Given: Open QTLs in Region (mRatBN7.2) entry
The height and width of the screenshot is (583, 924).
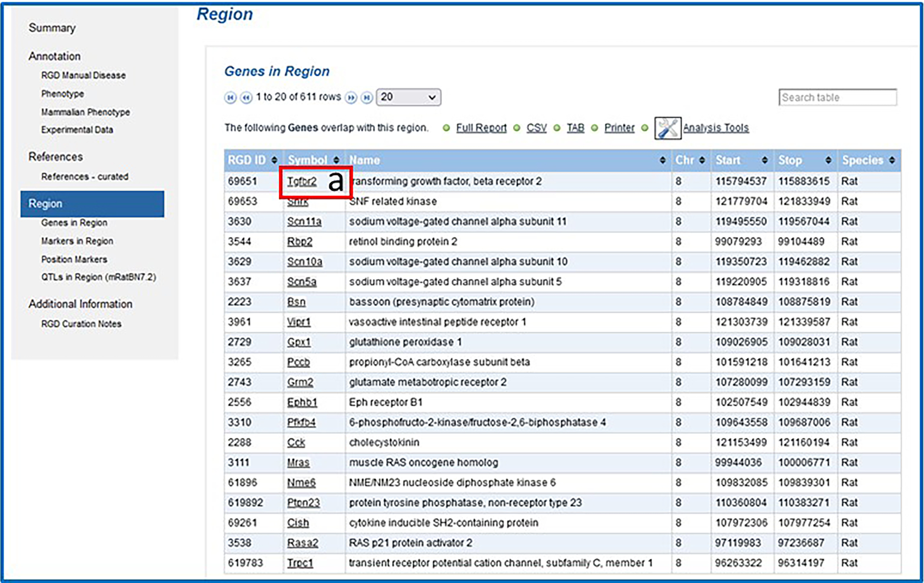Looking at the screenshot, I should 99,277.
